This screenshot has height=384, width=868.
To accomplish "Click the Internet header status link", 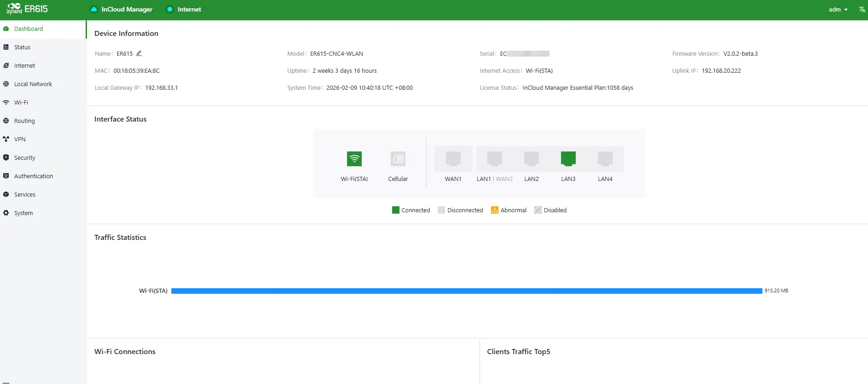I will pyautogui.click(x=189, y=9).
